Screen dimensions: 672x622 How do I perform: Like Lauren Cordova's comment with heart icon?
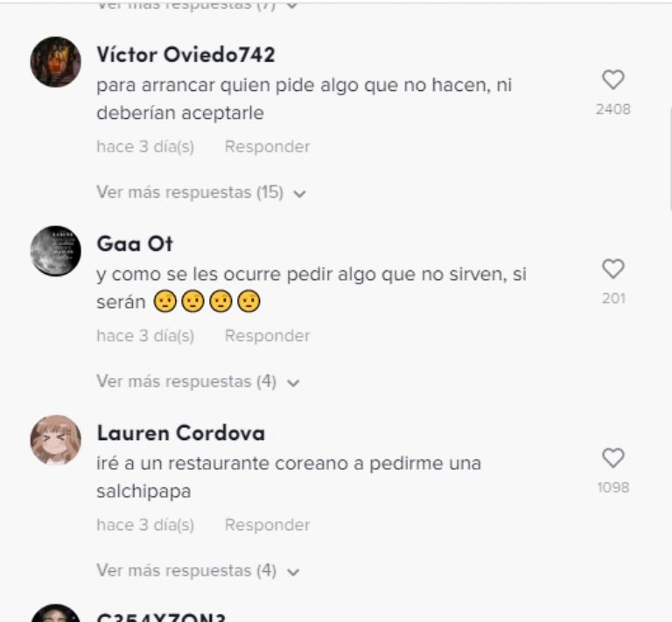pos(612,458)
